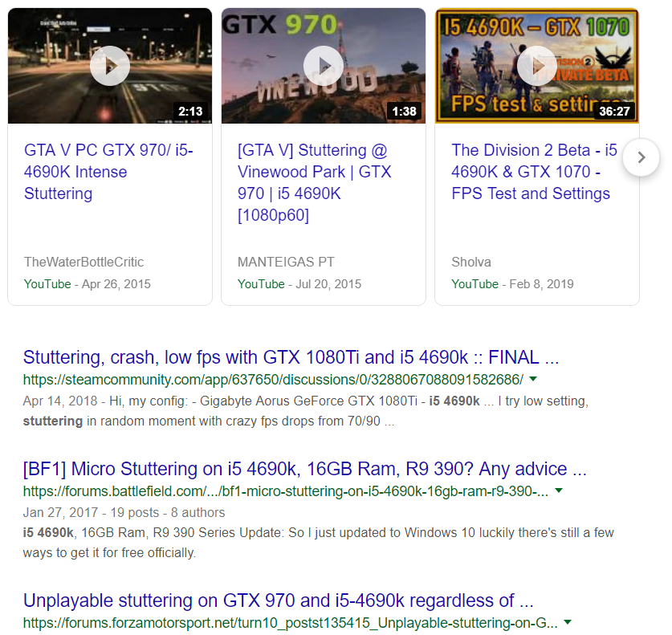672x635 pixels.
Task: Click 'MANTEIGAS PT' channel name
Action: [286, 262]
